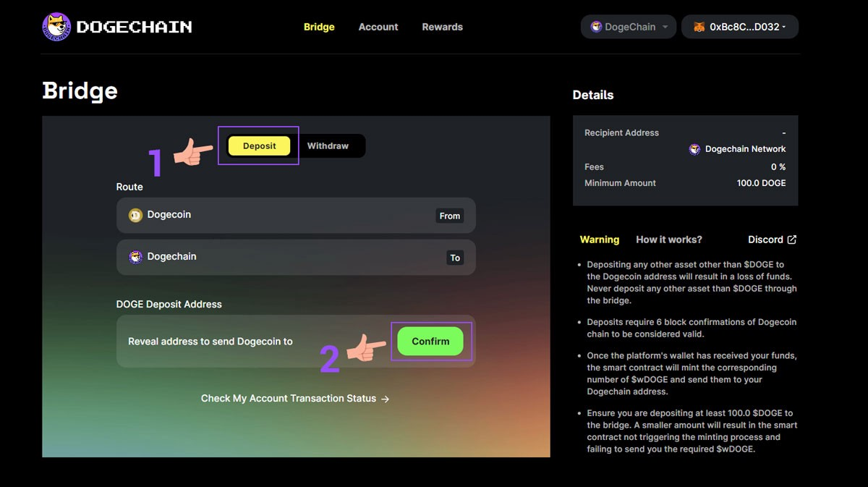Screen dimensions: 868x487
Task: Click warning text about depositing at least 100.0 $DOGE
Action: tap(692, 431)
